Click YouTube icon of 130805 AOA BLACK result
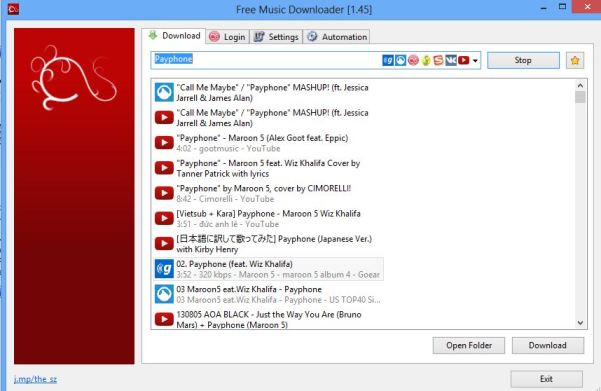 pos(164,319)
